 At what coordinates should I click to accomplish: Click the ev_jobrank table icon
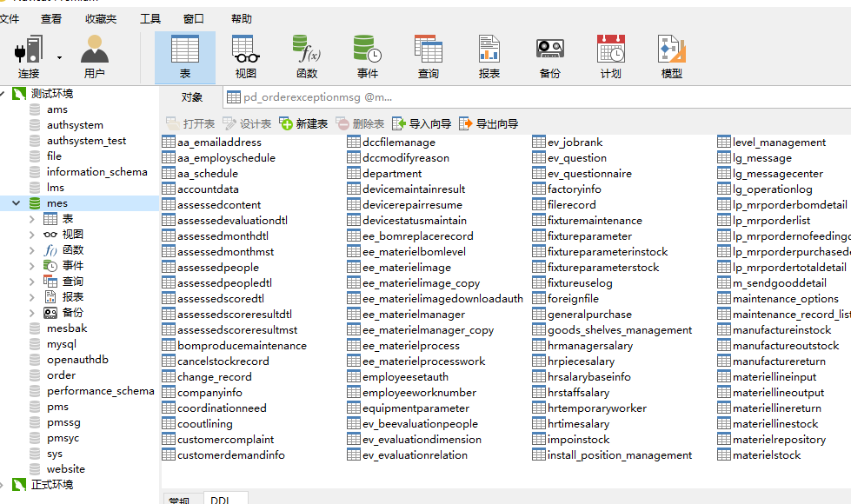click(x=539, y=143)
